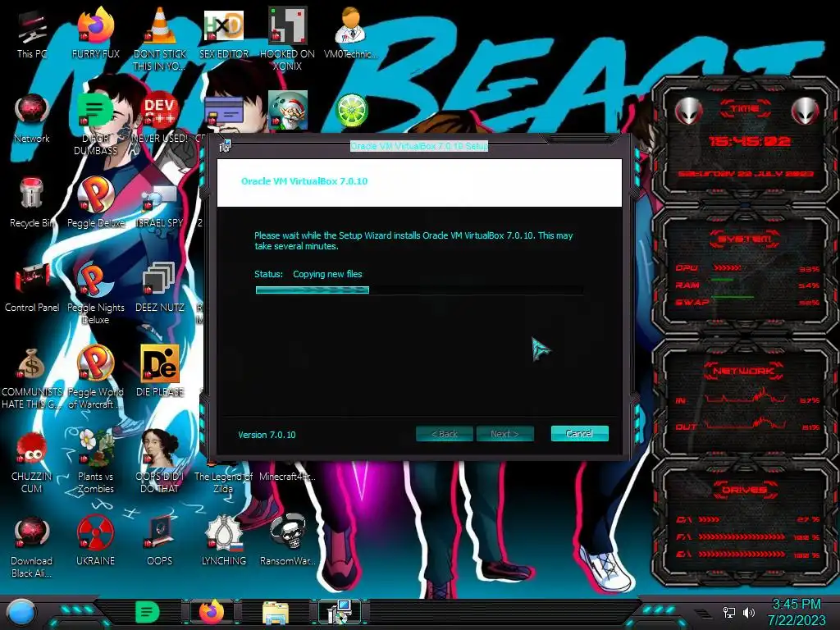Click the installation progress bar
840x630 pixels.
point(419,290)
